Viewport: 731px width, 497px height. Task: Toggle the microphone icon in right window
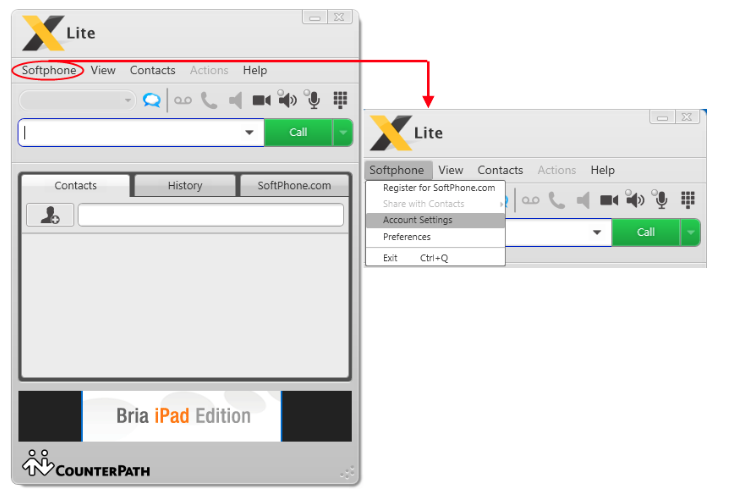coord(661,199)
